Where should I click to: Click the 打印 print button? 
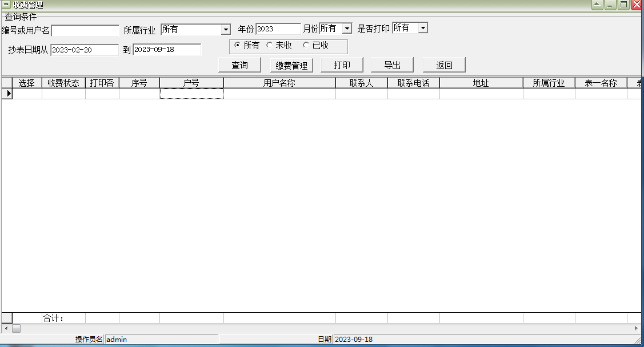coord(342,65)
